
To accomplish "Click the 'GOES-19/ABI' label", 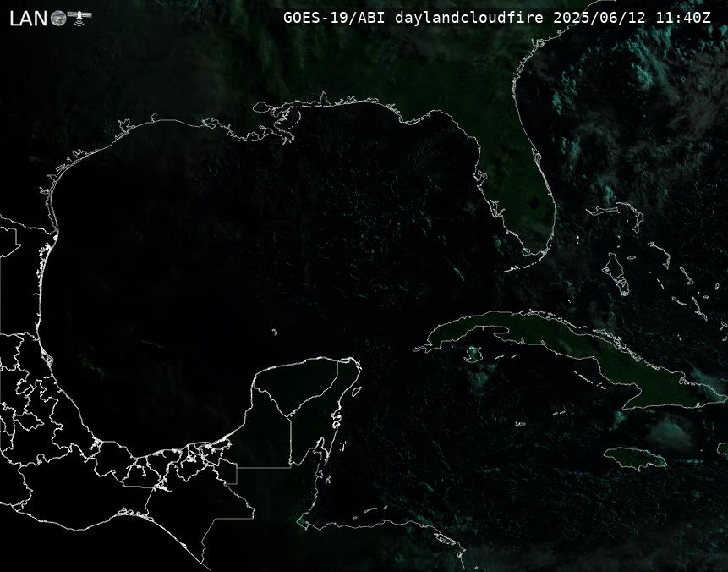I will 334,18.
